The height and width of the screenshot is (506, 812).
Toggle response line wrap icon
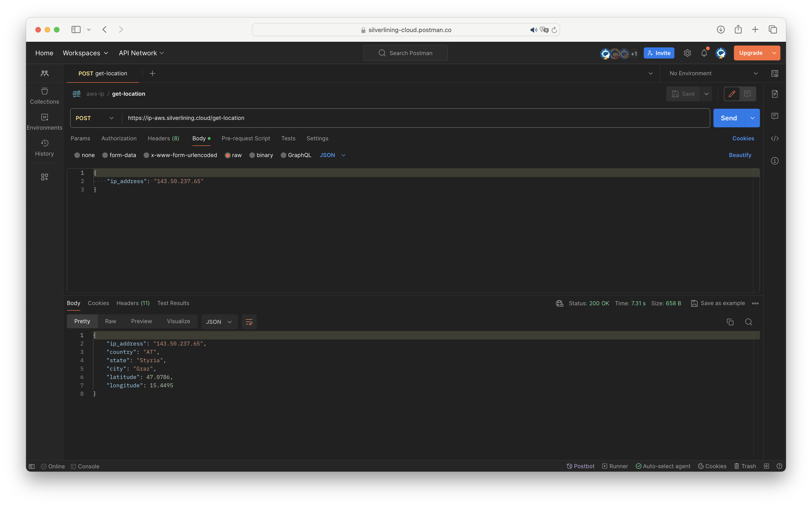click(249, 322)
